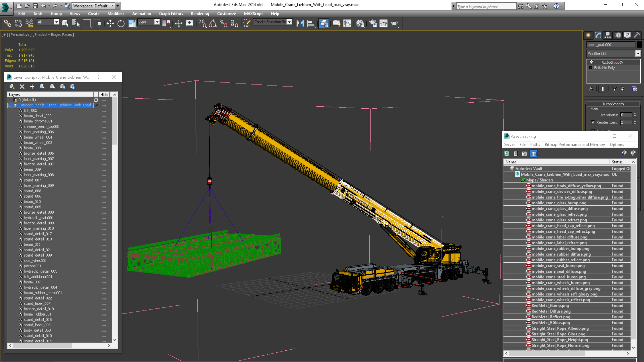Screen dimensions: 644x362
Task: Switch to the Utilities hammer tab
Action: point(637,35)
